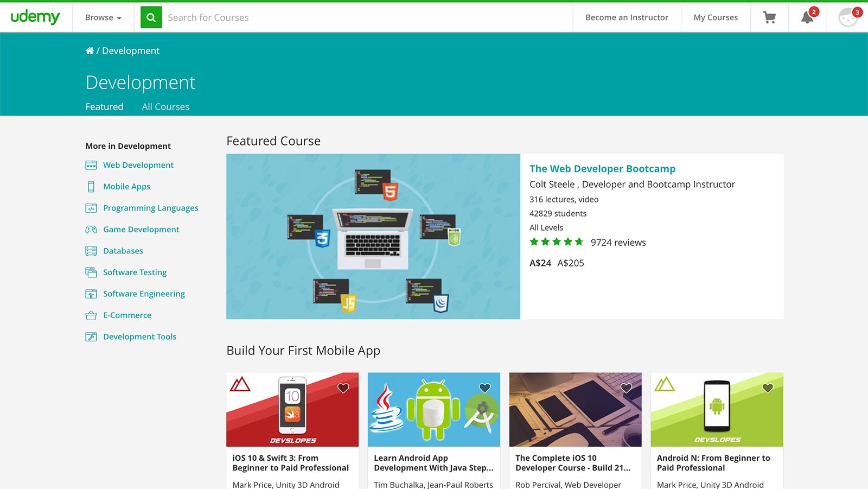Image resolution: width=868 pixels, height=489 pixels.
Task: Click the featured course star rating
Action: click(x=557, y=242)
